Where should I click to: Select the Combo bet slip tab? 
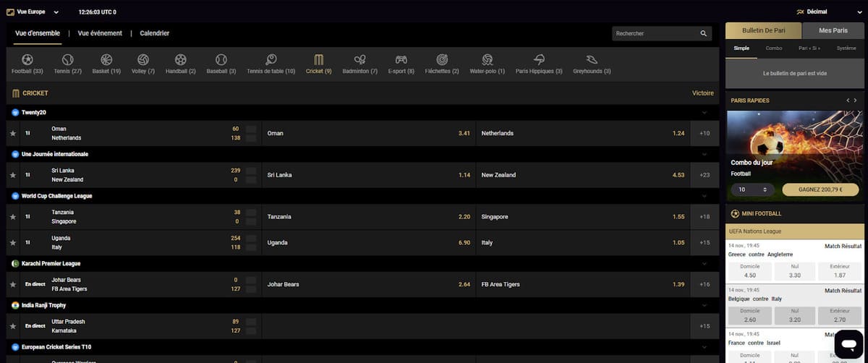point(774,48)
